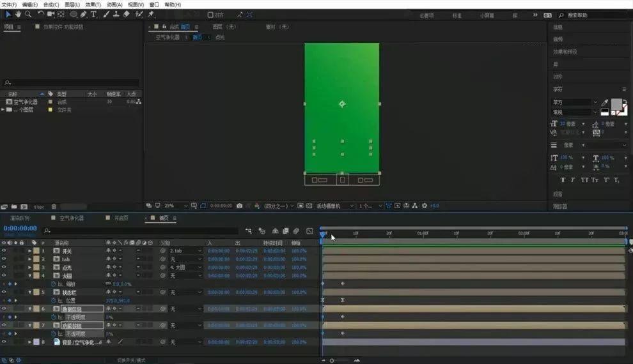Open resolution (四分之一) dropdown
Image resolution: width=633 pixels, height=364 pixels.
pos(279,206)
